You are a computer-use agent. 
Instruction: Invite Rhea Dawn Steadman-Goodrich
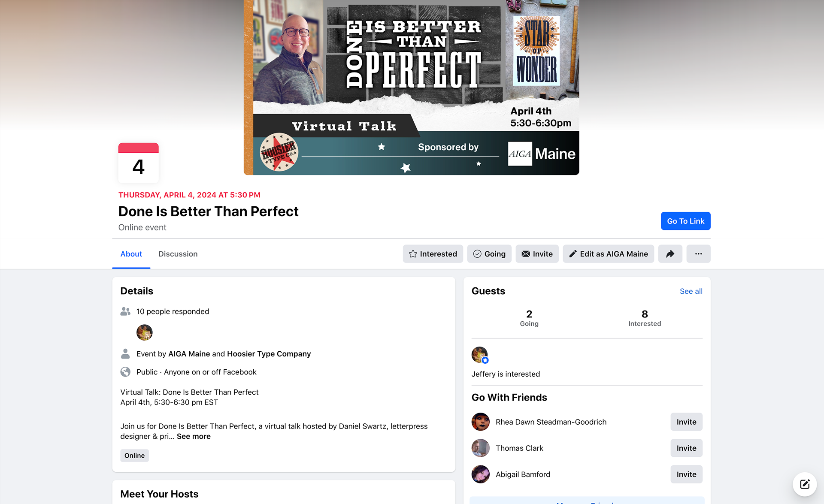686,422
